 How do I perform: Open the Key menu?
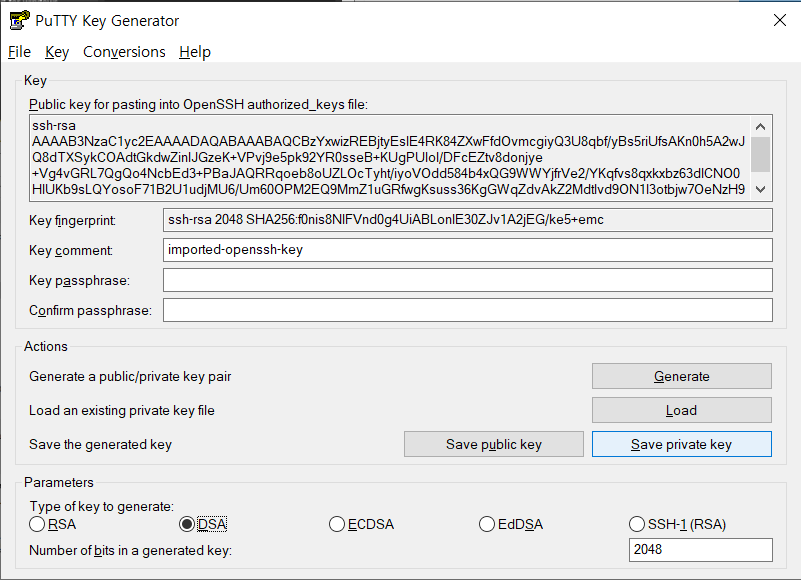pyautogui.click(x=57, y=52)
